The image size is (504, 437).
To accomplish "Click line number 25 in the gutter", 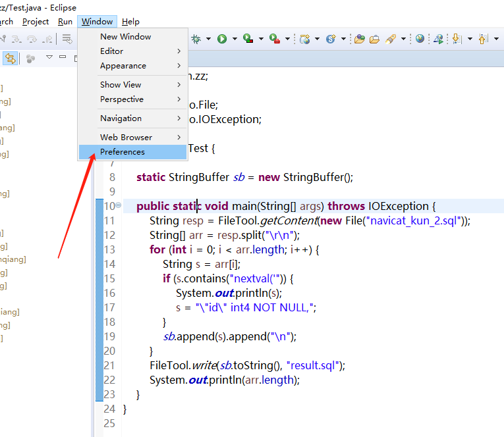I will click(x=109, y=424).
